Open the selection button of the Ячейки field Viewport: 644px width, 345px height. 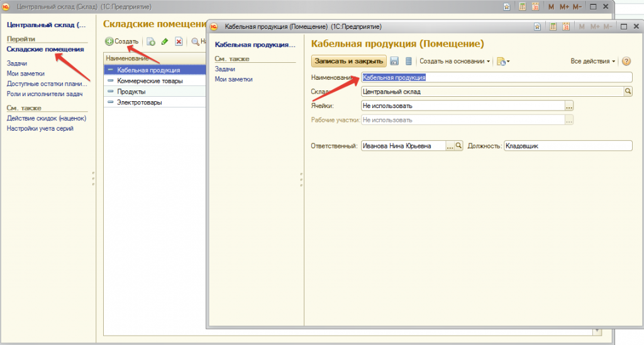[570, 106]
